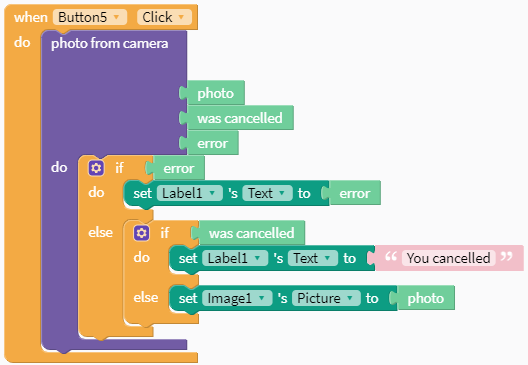Open the Picture property dropdown
The image size is (528, 365).
(326, 298)
